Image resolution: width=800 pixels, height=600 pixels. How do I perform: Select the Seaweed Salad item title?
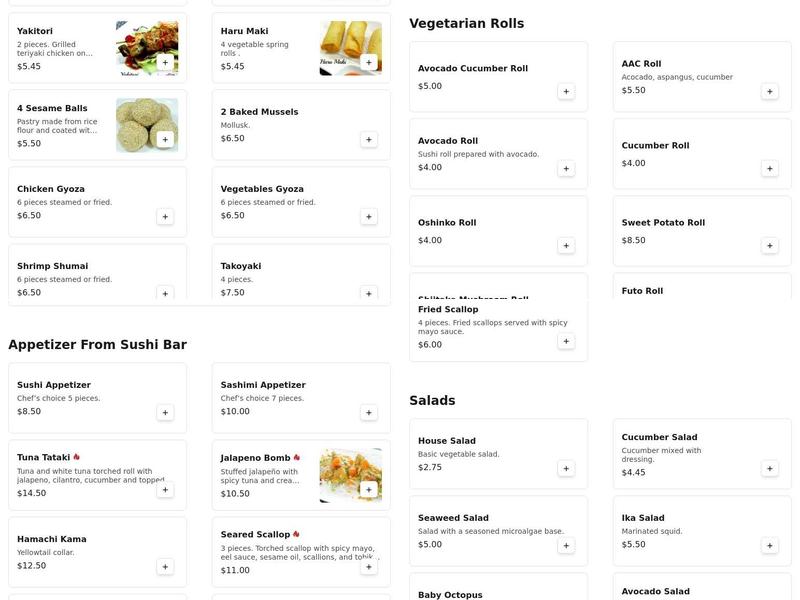[453, 518]
